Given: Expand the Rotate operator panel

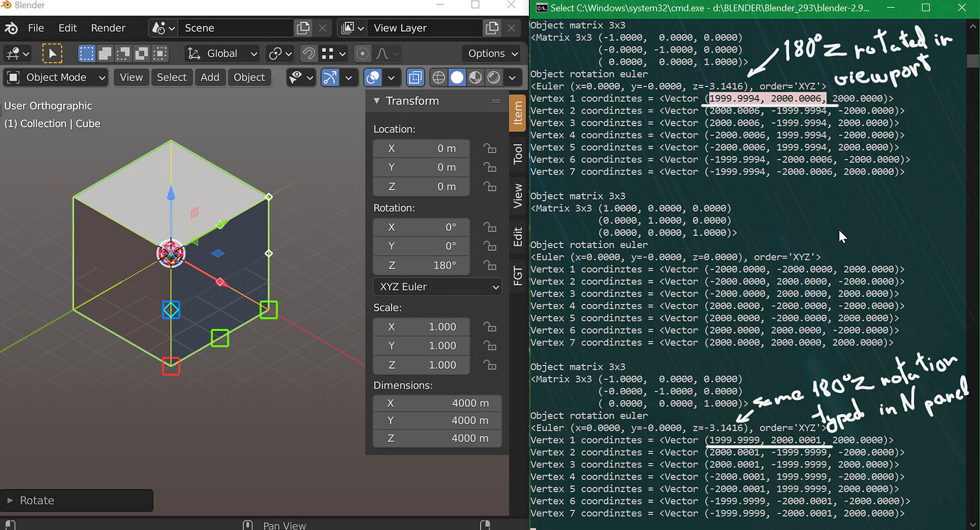Looking at the screenshot, I should 10,500.
